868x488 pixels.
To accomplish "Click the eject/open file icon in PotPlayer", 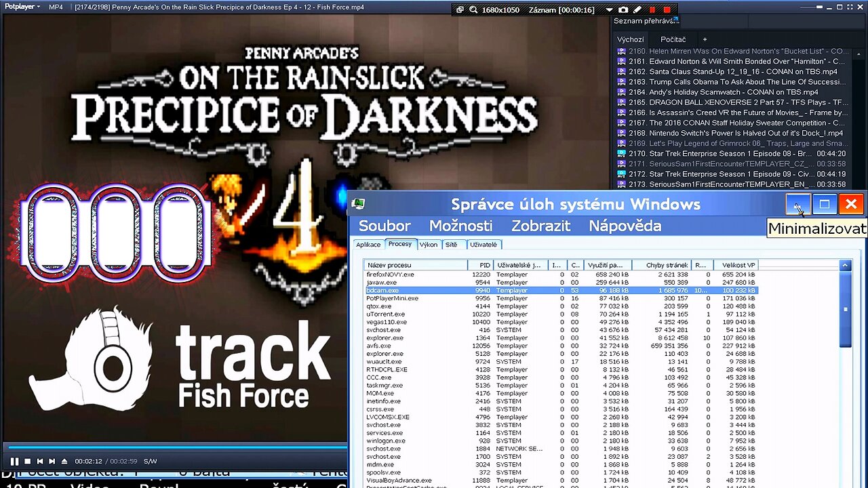I will [64, 462].
